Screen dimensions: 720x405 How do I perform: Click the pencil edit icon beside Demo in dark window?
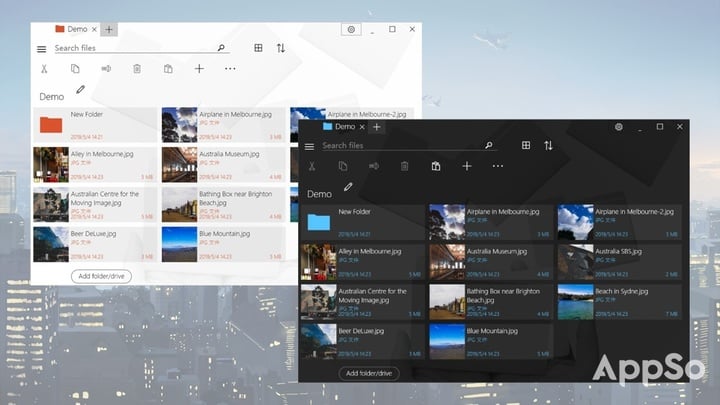pos(348,187)
